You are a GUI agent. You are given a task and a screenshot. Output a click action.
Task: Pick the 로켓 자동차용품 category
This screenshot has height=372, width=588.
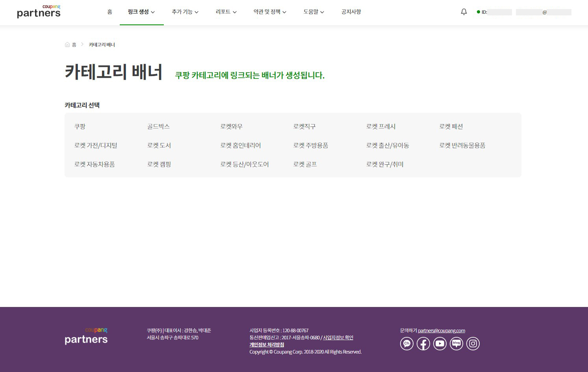pyautogui.click(x=95, y=164)
